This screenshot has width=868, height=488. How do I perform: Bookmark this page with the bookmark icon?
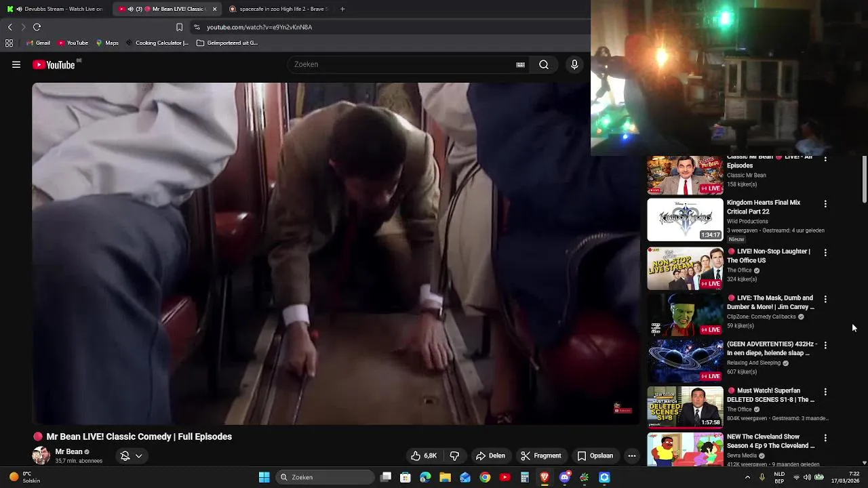point(179,27)
